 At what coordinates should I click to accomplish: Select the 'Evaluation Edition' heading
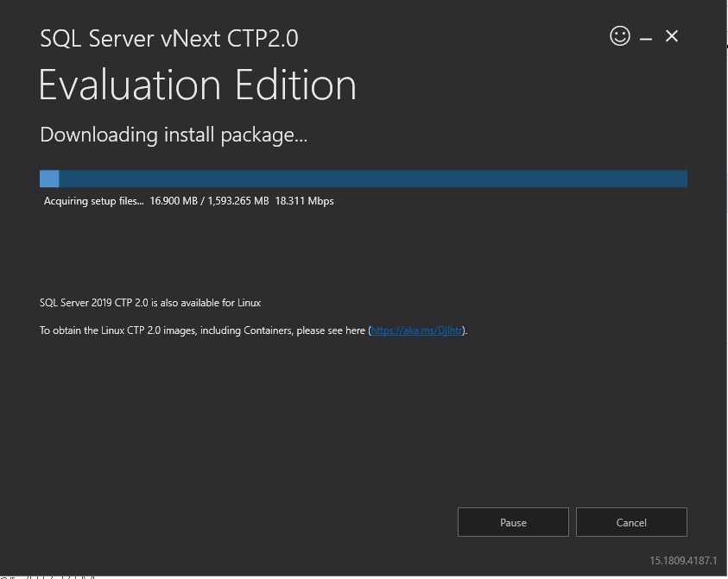coord(198,86)
